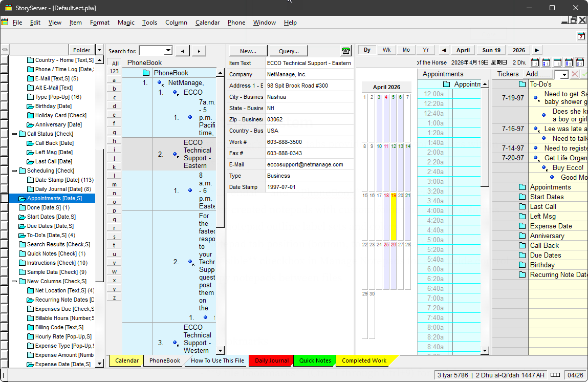
Task: Click the All index button in PhoneBook
Action: coord(115,63)
